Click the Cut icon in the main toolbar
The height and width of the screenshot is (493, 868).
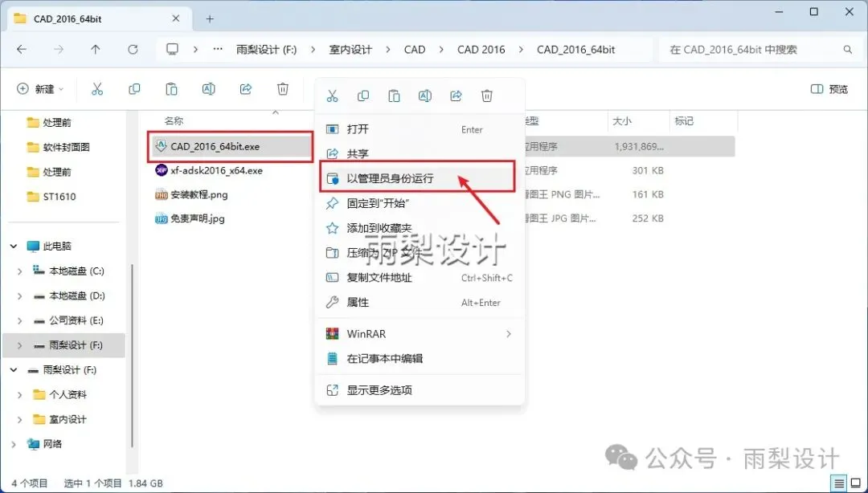point(97,89)
